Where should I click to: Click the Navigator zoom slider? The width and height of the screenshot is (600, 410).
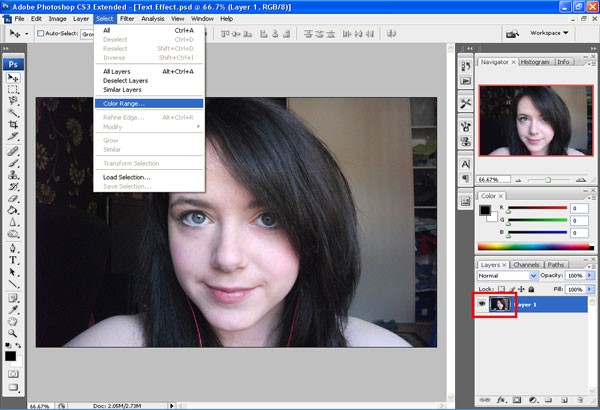[549, 180]
